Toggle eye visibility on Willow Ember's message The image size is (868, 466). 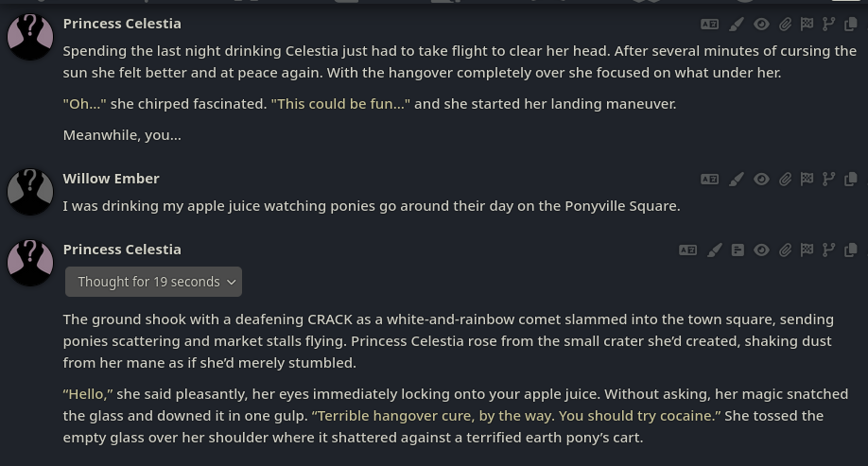pyautogui.click(x=761, y=180)
